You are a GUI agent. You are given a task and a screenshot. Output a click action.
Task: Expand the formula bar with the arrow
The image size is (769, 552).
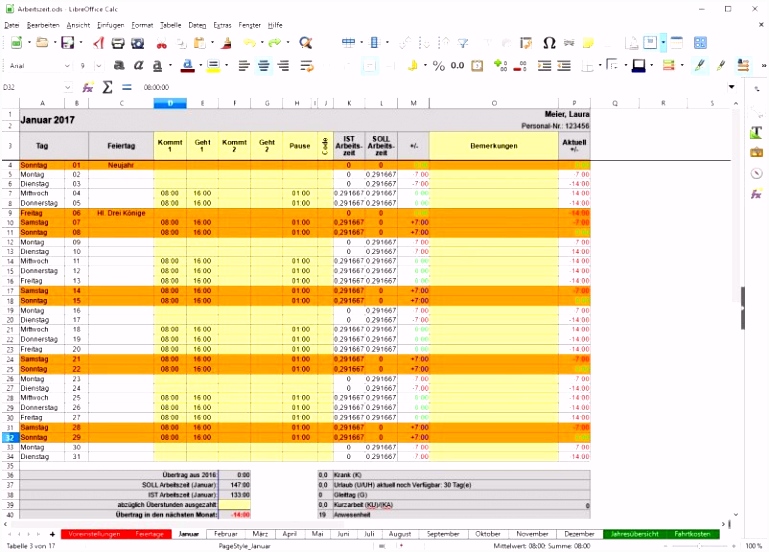point(731,87)
